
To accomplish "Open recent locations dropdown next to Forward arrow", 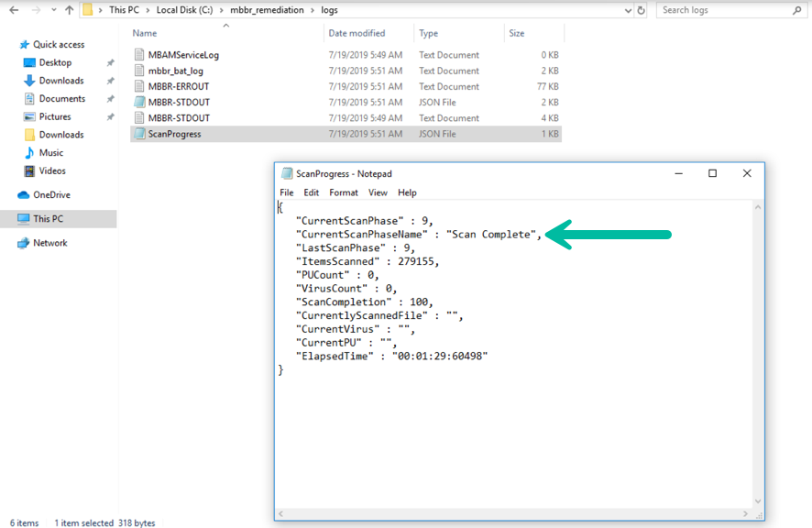I will [x=54, y=10].
